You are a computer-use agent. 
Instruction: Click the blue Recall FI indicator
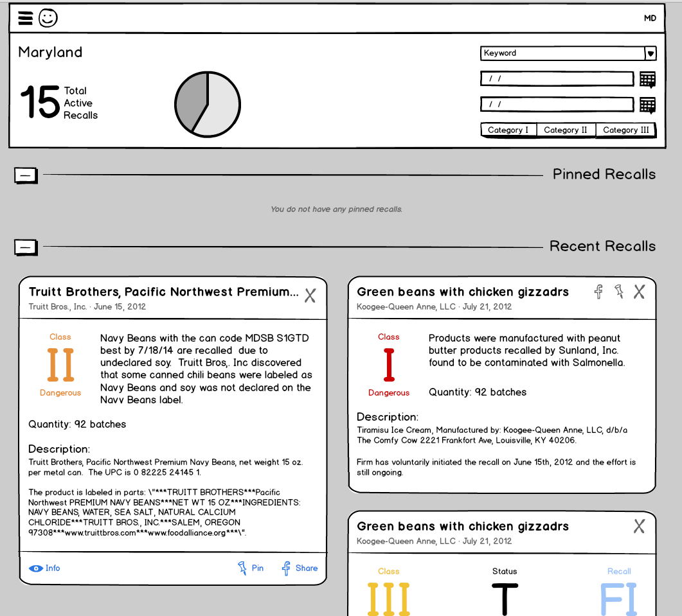[618, 599]
